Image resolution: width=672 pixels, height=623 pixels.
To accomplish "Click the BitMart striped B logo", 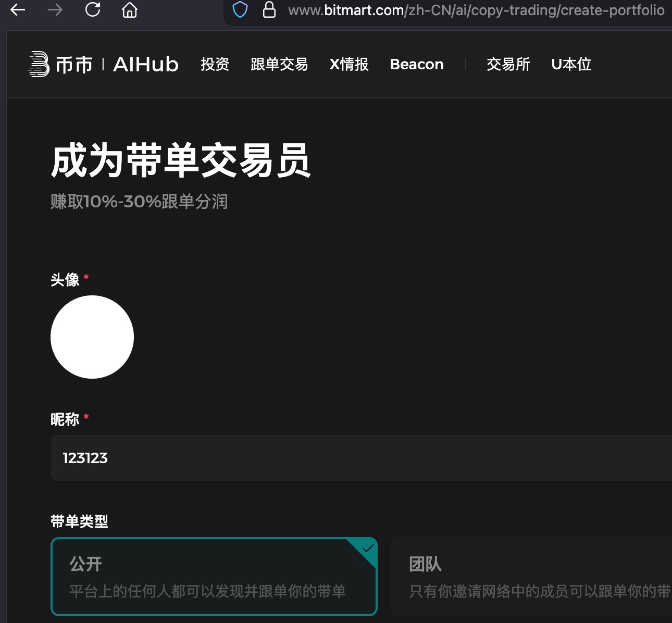I will 39,64.
